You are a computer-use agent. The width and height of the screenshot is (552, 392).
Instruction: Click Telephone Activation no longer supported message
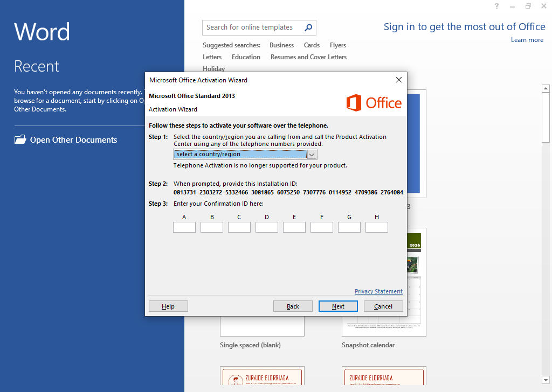coord(260,165)
